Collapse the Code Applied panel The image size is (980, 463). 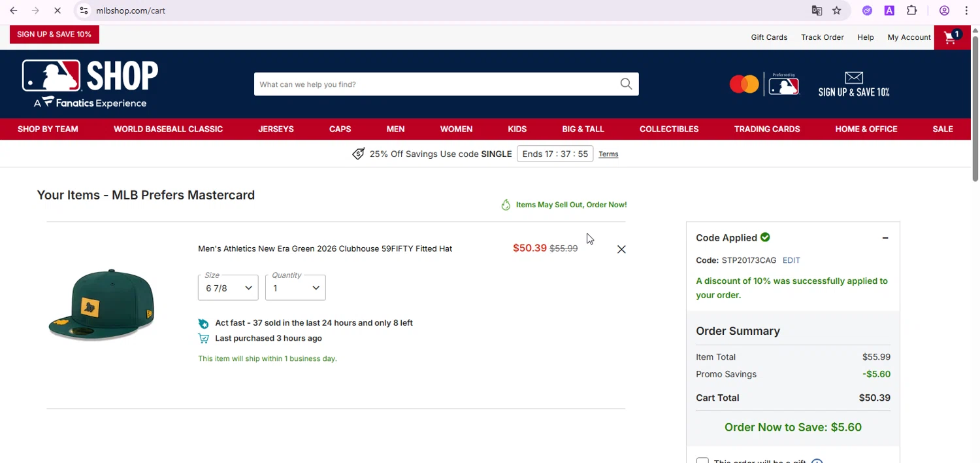pos(885,238)
